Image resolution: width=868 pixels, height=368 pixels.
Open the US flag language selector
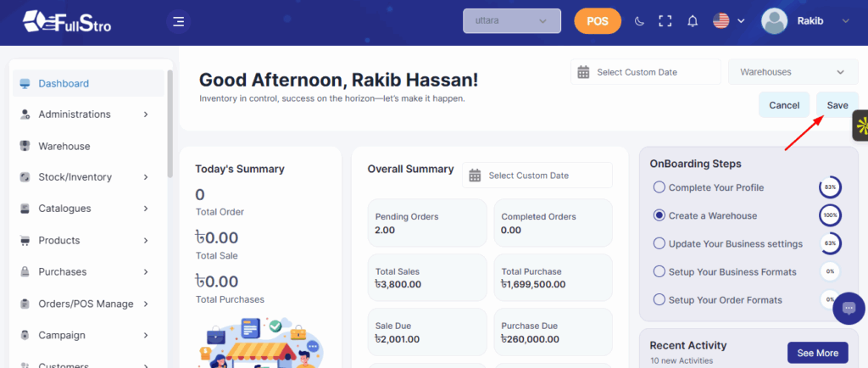pyautogui.click(x=728, y=21)
